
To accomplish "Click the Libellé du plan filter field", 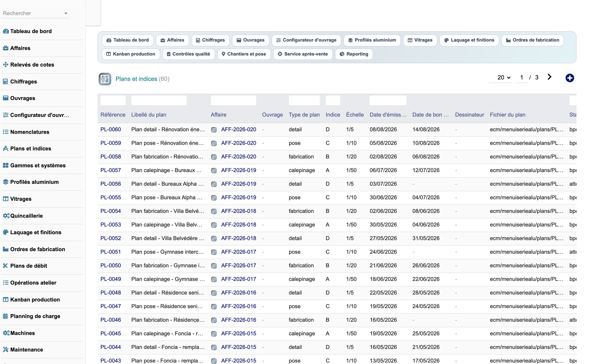I will coord(159,101).
